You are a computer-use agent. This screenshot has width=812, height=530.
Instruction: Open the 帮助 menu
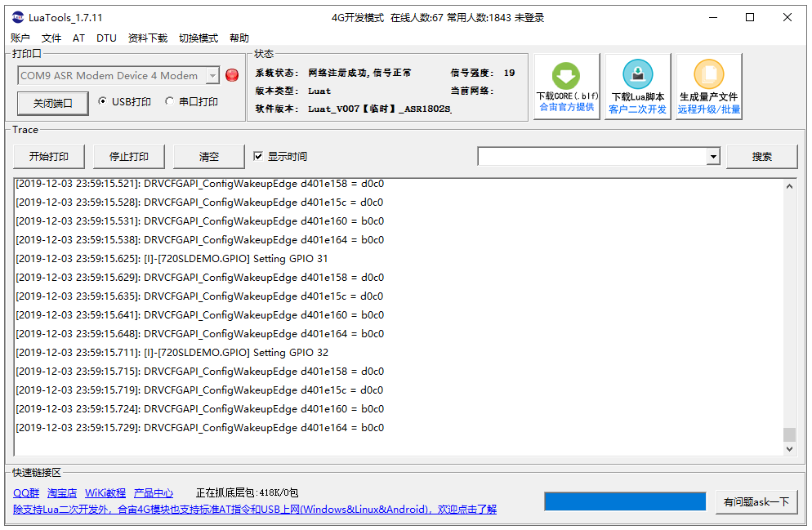[239, 38]
